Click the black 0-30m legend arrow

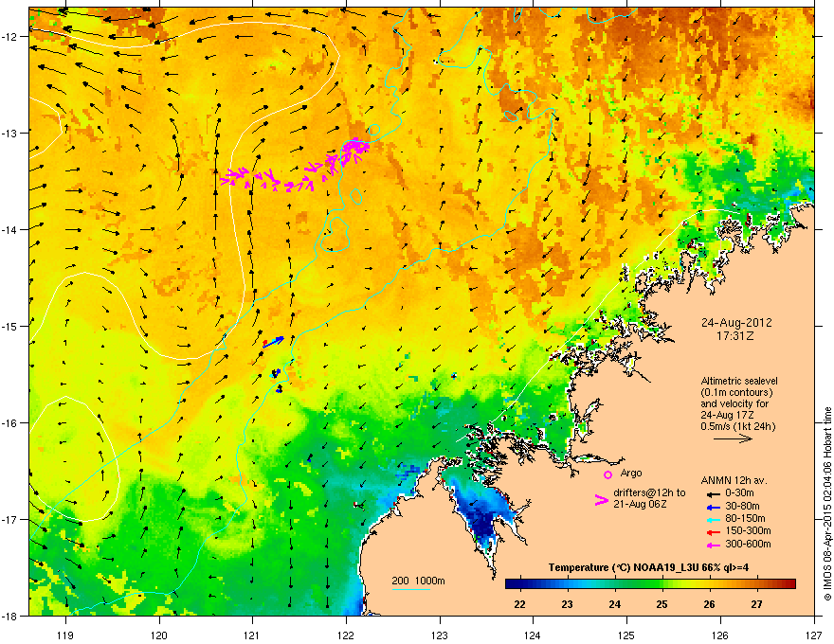[714, 493]
